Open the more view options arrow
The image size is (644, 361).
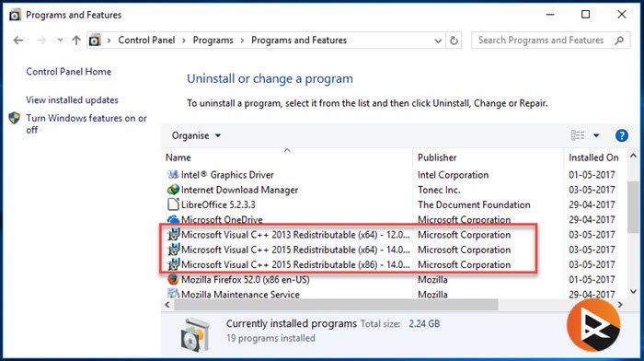pos(596,135)
